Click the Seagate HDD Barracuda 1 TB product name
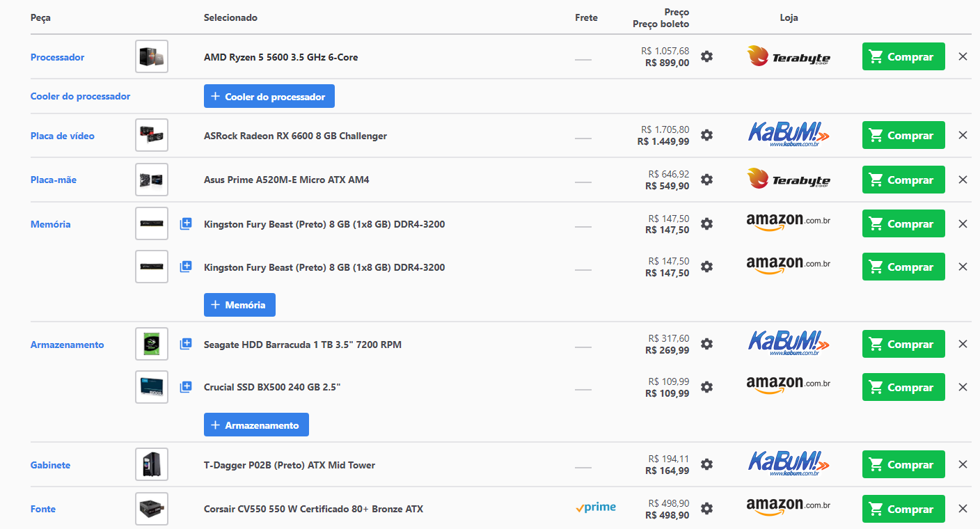Image resolution: width=980 pixels, height=529 pixels. [x=303, y=345]
